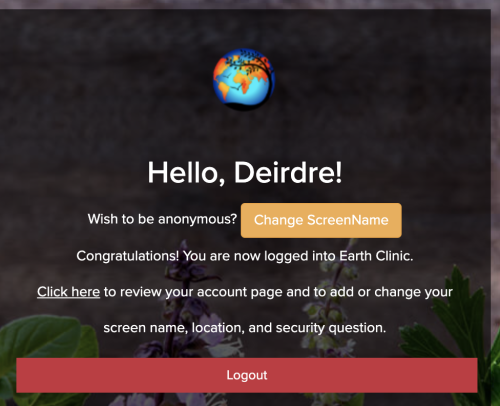
Task: Click the screen name, location, security question line
Action: pyautogui.click(x=245, y=328)
